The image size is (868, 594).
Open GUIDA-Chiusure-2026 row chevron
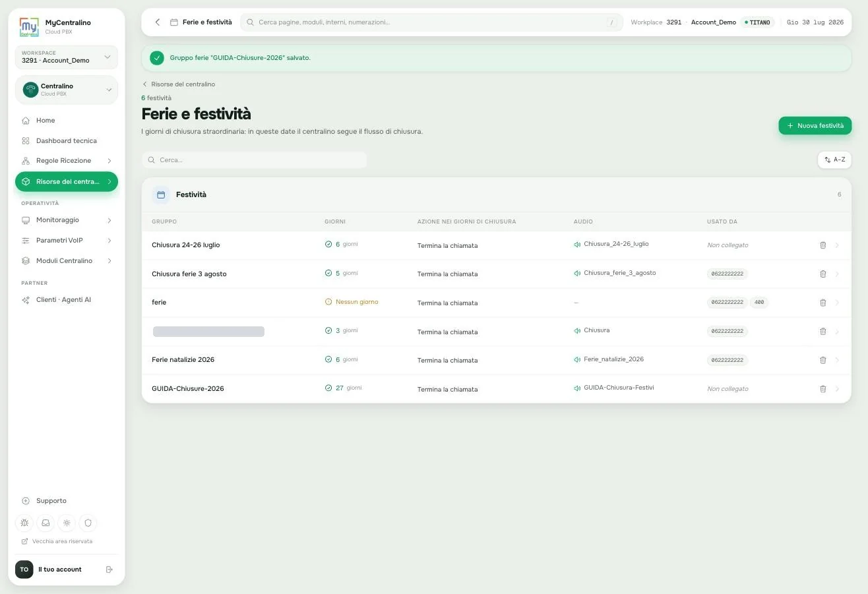(838, 389)
